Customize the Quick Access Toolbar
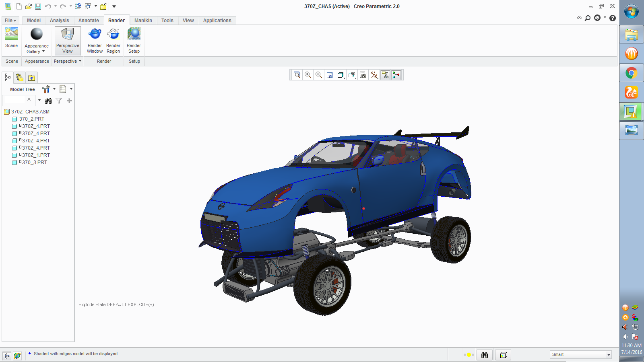This screenshot has width=644, height=362. pyautogui.click(x=114, y=6)
